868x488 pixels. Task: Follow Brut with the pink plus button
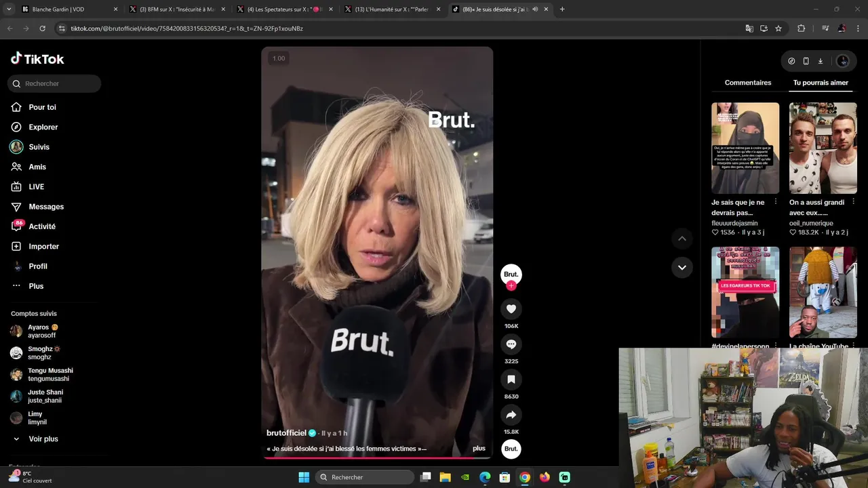click(x=511, y=285)
